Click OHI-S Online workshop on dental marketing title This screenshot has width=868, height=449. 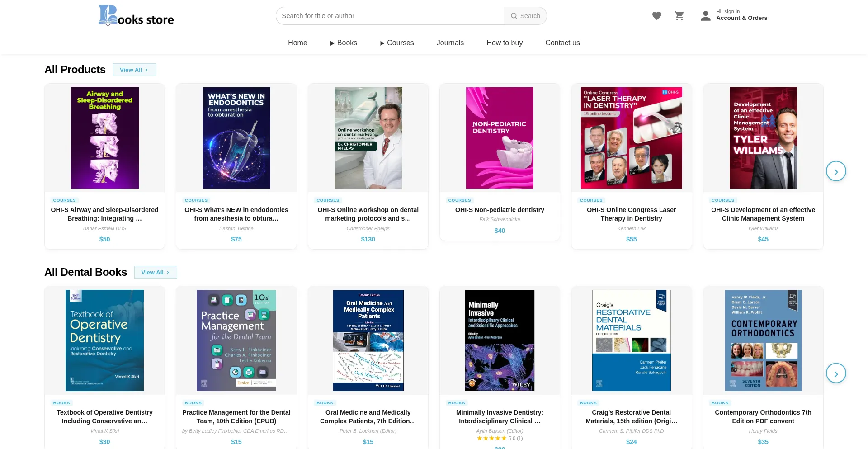(368, 214)
